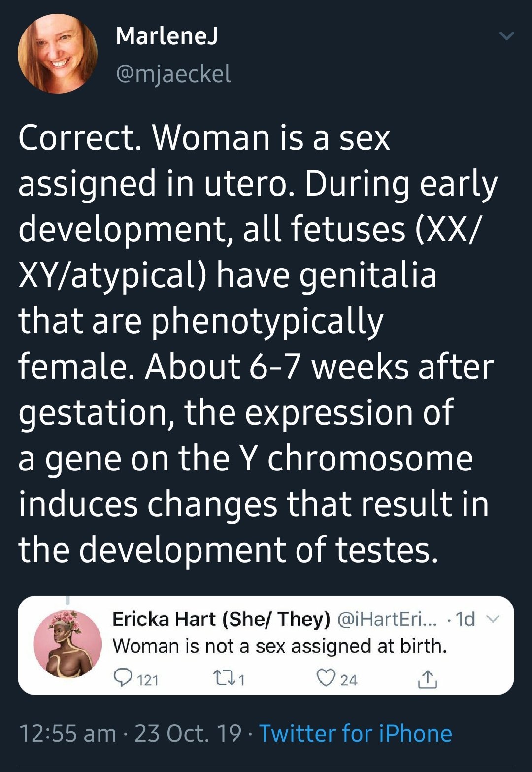The height and width of the screenshot is (772, 532).
Task: Like the quoted tweet with the heart icon
Action: 326,678
